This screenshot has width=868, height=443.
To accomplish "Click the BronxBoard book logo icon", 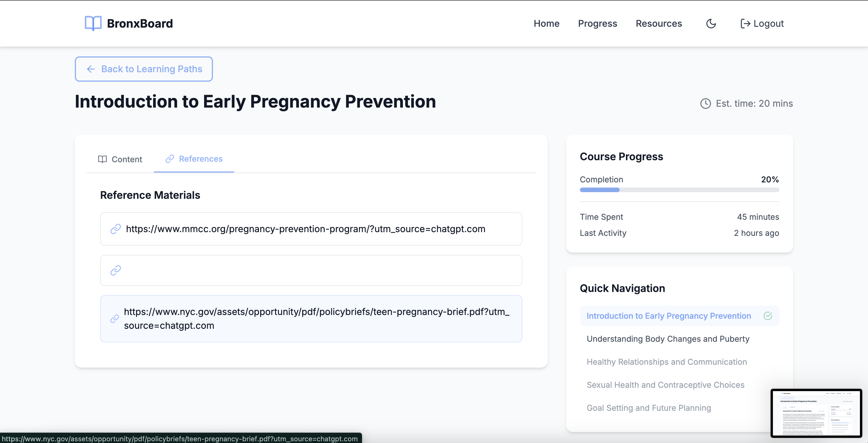I will (x=93, y=23).
